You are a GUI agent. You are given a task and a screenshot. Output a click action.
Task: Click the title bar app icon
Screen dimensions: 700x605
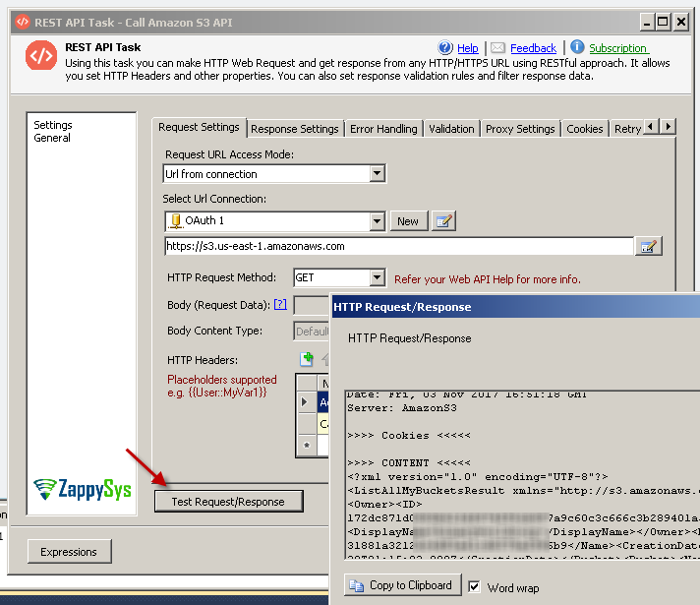(23, 22)
